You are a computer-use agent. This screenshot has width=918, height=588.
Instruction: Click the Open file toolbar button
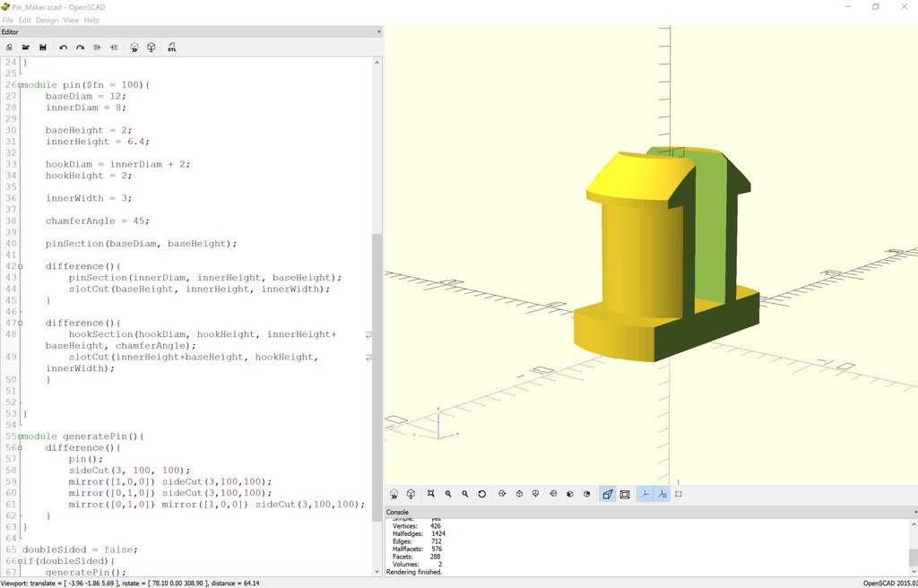pyautogui.click(x=26, y=47)
